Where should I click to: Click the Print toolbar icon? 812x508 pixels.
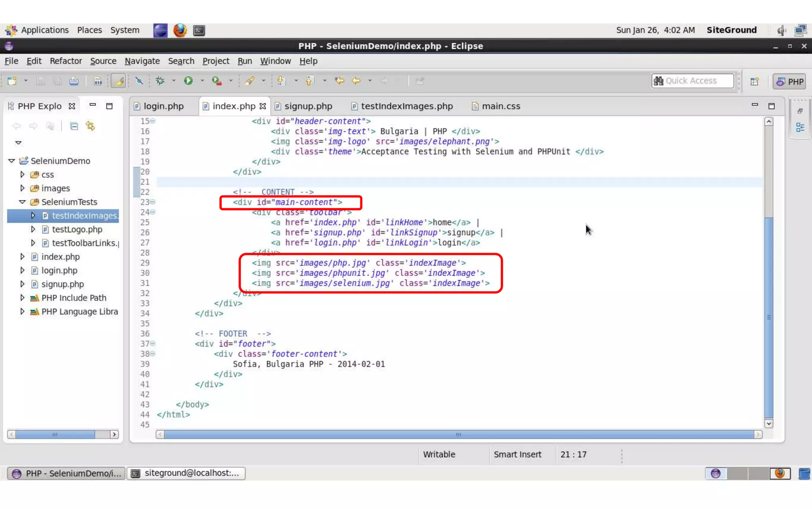point(74,81)
